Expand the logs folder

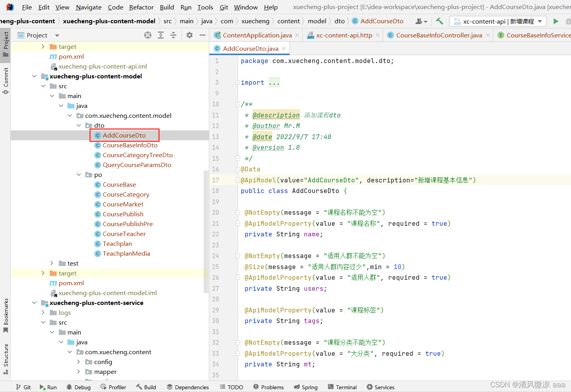tap(43, 312)
